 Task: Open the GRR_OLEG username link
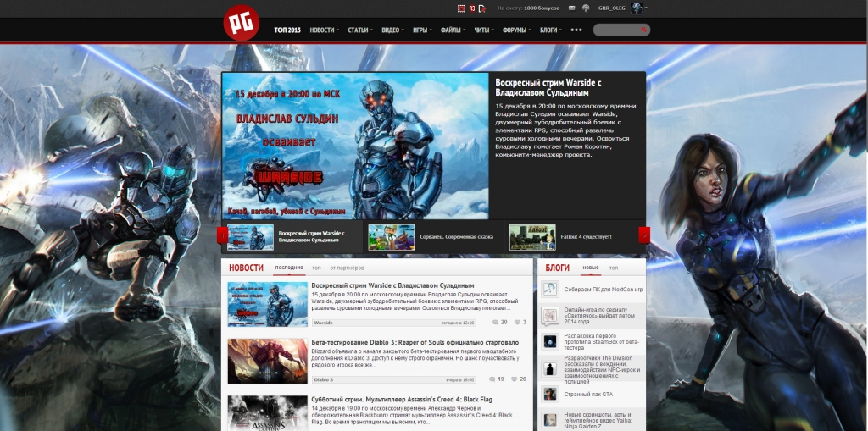pos(612,8)
